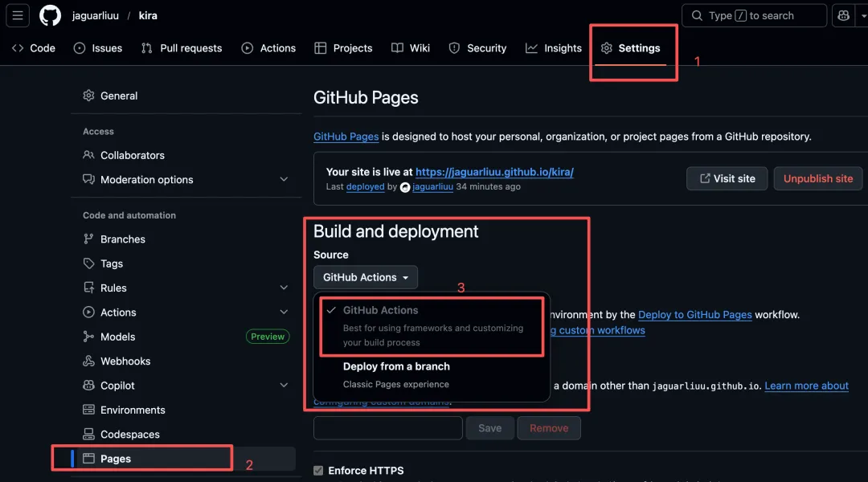Open the Insights tab
The width and height of the screenshot is (868, 482).
(x=554, y=48)
